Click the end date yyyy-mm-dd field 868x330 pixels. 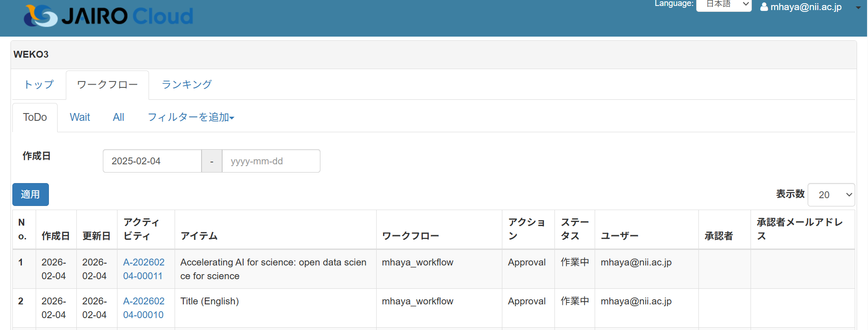click(x=271, y=161)
